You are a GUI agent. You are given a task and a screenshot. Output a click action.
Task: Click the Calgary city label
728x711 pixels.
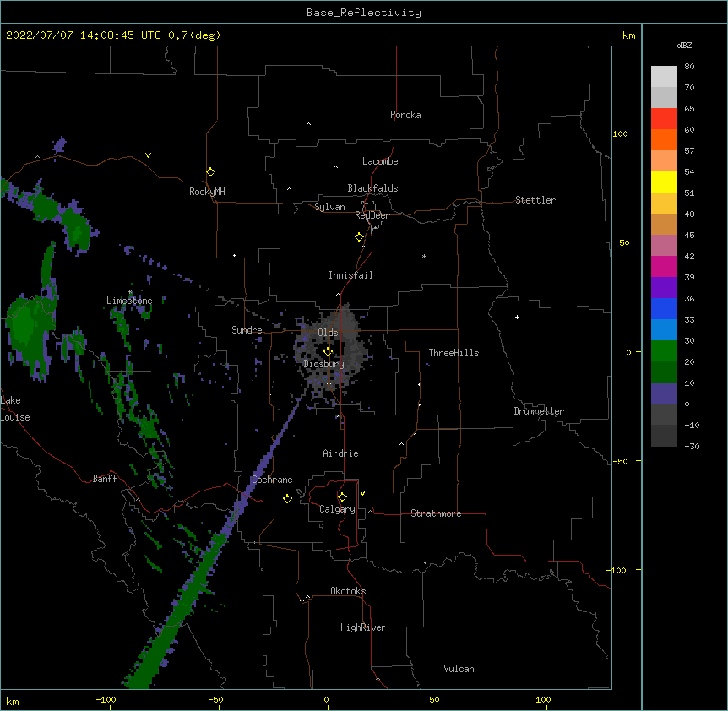(x=338, y=509)
